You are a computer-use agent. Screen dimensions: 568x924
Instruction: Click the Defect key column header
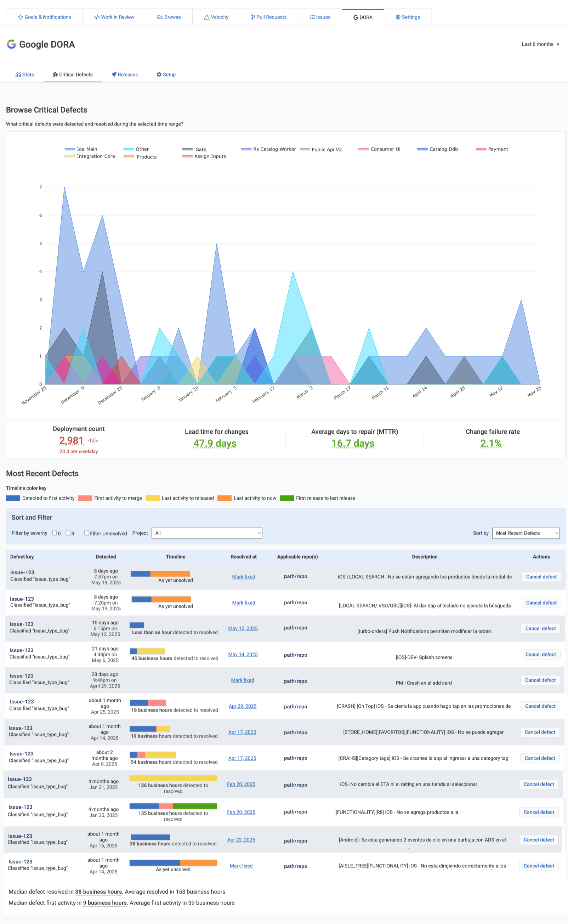(x=22, y=557)
